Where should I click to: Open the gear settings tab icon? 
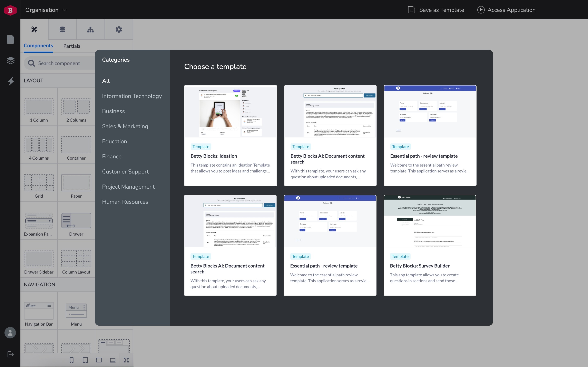[119, 30]
